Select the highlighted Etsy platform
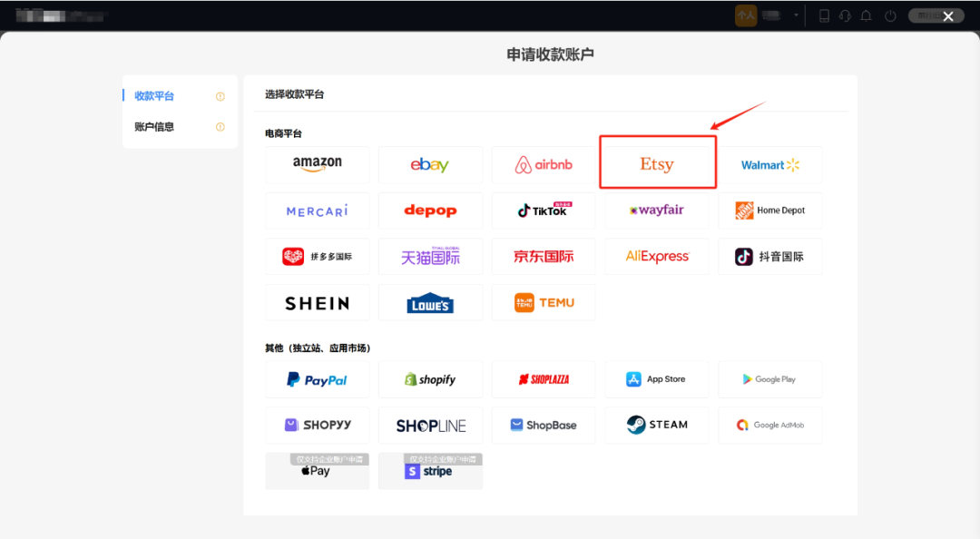 [x=657, y=163]
